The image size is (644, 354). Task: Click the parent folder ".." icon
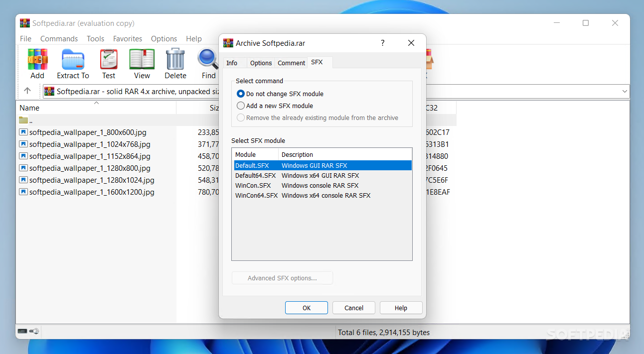23,120
